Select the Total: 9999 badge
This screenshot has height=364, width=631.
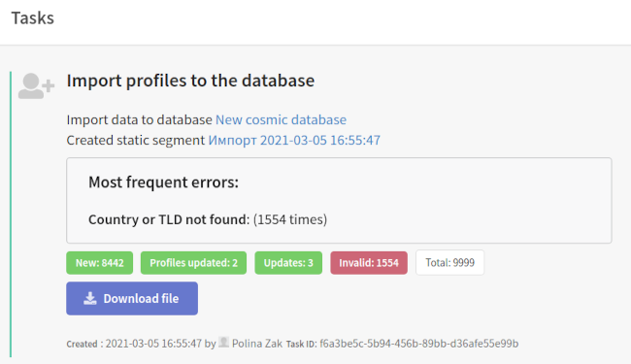point(449,263)
